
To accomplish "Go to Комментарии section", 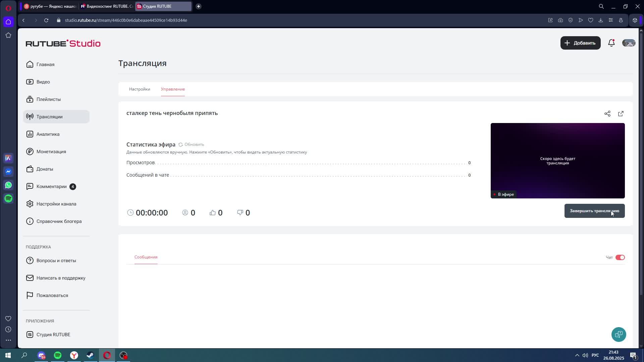I will click(51, 186).
